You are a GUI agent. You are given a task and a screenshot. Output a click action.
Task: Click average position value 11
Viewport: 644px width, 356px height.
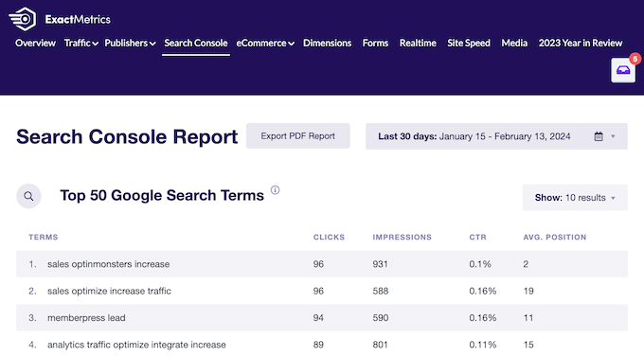click(x=528, y=318)
